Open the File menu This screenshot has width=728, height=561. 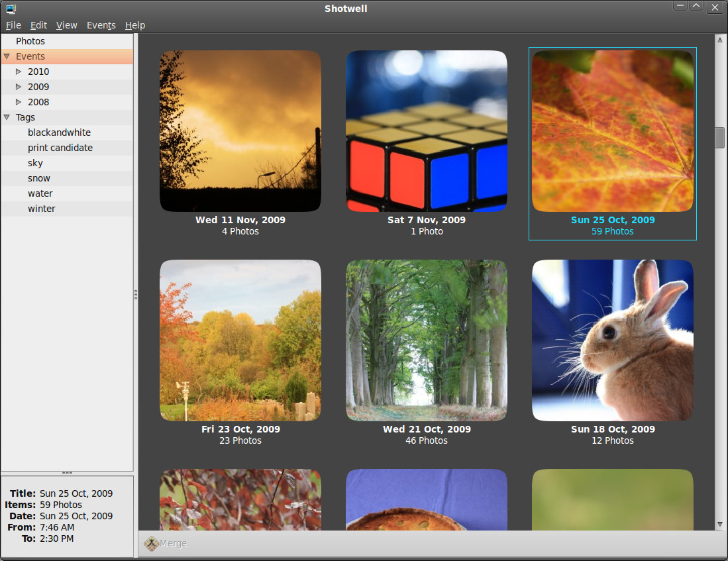coord(13,25)
